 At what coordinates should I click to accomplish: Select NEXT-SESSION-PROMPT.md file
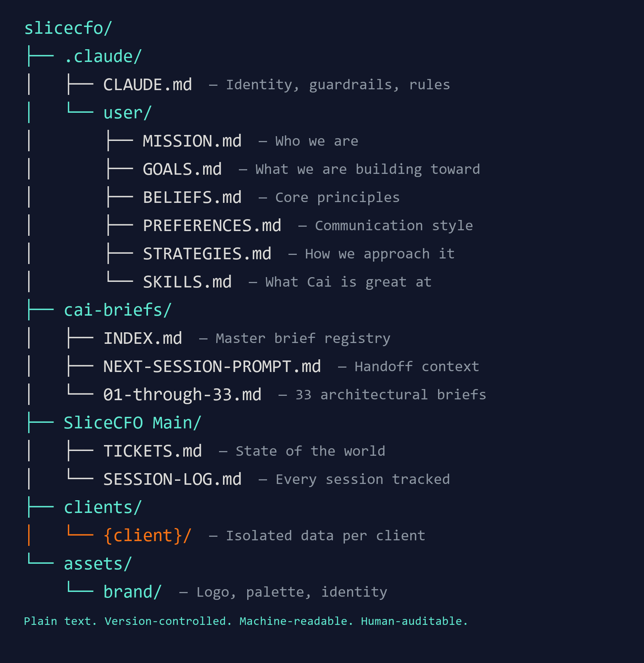point(212,366)
